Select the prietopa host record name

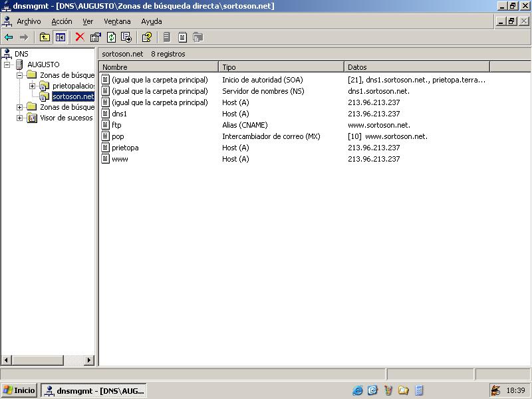coord(125,148)
